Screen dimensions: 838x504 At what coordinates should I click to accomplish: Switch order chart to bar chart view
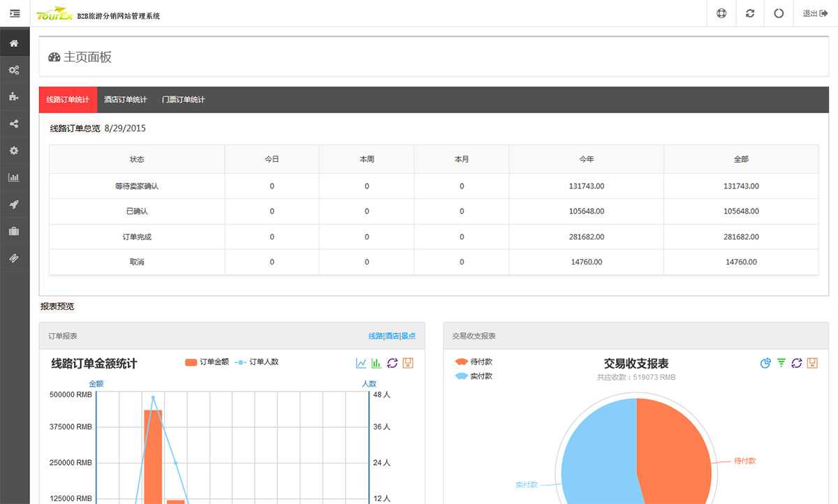coord(376,363)
